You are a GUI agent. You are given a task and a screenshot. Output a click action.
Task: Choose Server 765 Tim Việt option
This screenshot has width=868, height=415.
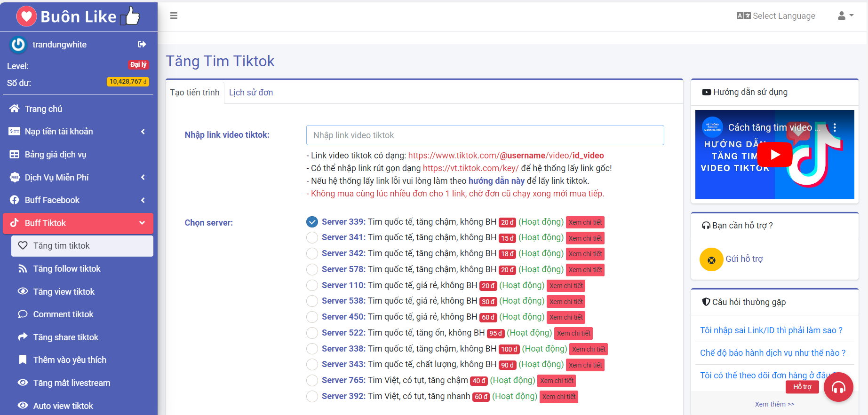(312, 380)
